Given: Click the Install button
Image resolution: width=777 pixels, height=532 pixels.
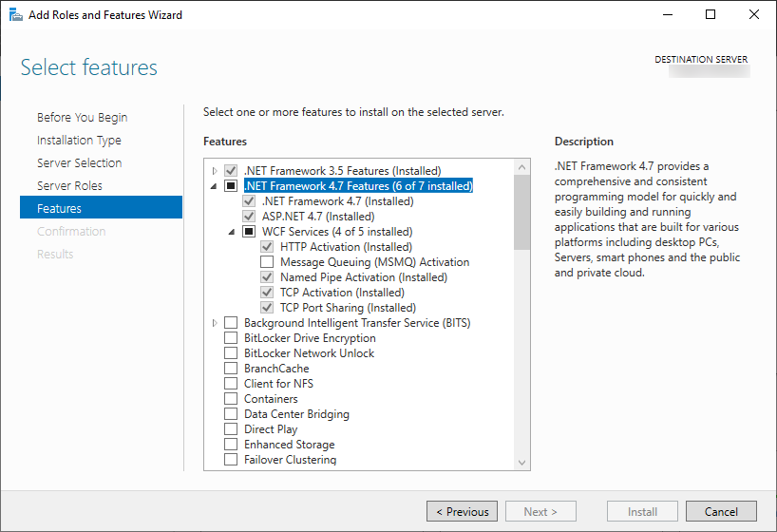Looking at the screenshot, I should [642, 511].
